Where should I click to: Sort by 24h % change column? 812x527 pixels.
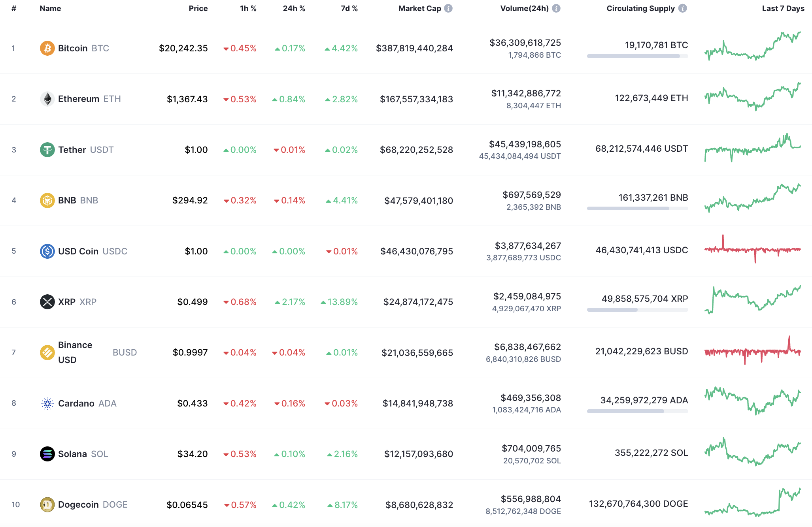[294, 8]
